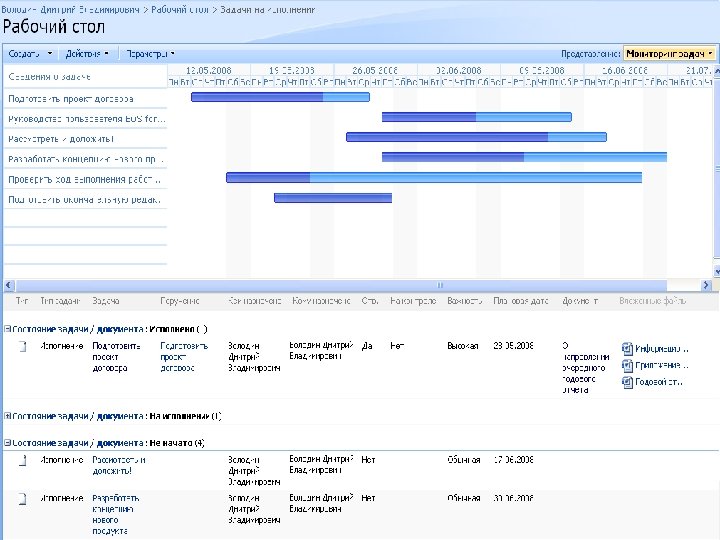Viewport: 720px width, 540px height.
Task: Click the type icon of Рассмотреть и доложить row
Action: (x=21, y=460)
